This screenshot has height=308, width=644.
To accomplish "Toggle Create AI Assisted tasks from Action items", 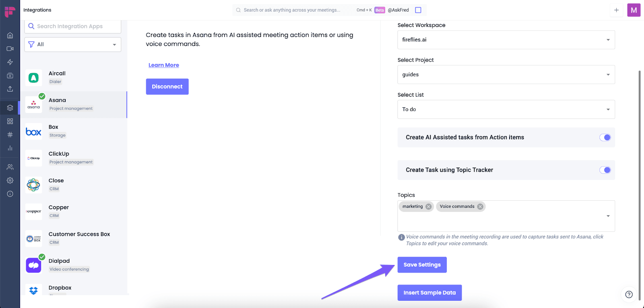I will 605,138.
